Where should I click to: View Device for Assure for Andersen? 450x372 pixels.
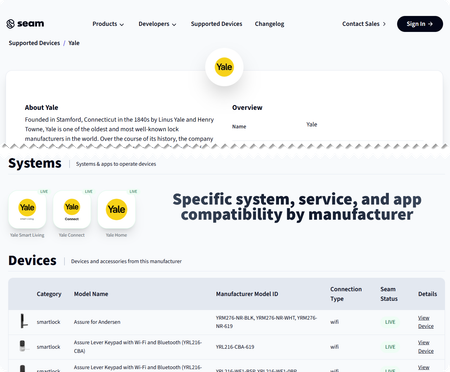point(426,322)
